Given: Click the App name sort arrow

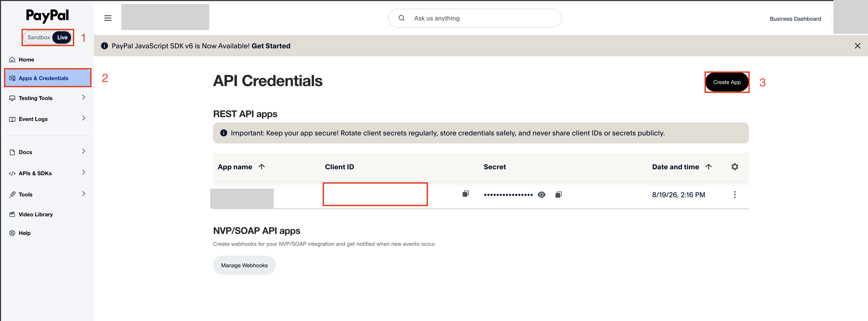Looking at the screenshot, I should point(261,167).
